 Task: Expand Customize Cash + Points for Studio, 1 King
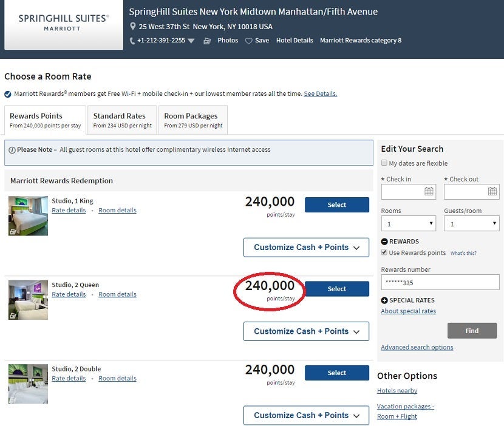click(306, 248)
